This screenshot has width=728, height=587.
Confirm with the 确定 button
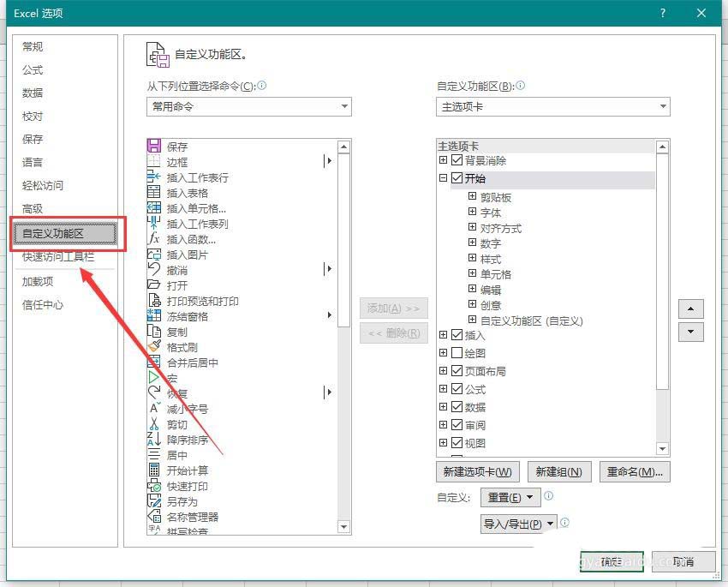pos(612,562)
